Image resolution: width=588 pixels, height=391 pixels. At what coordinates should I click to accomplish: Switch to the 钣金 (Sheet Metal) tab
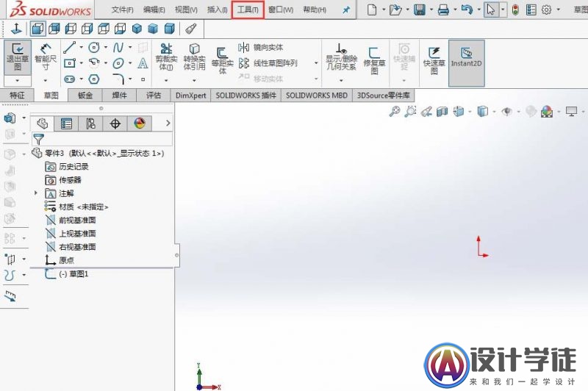pos(85,96)
